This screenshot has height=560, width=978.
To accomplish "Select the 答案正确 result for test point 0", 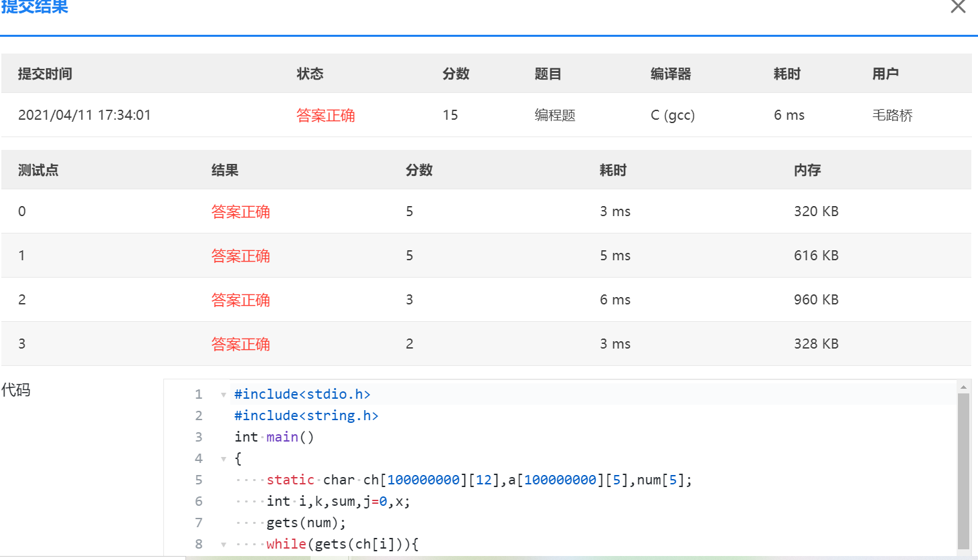I will click(240, 211).
